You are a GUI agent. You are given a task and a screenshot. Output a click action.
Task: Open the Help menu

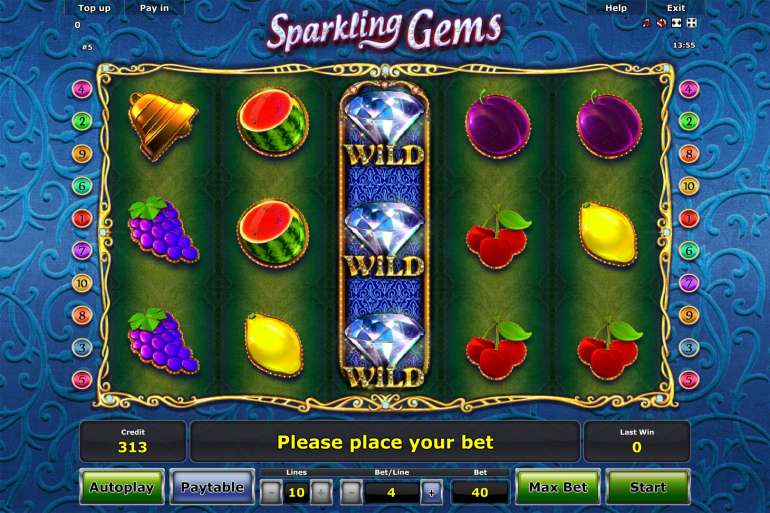pos(616,8)
